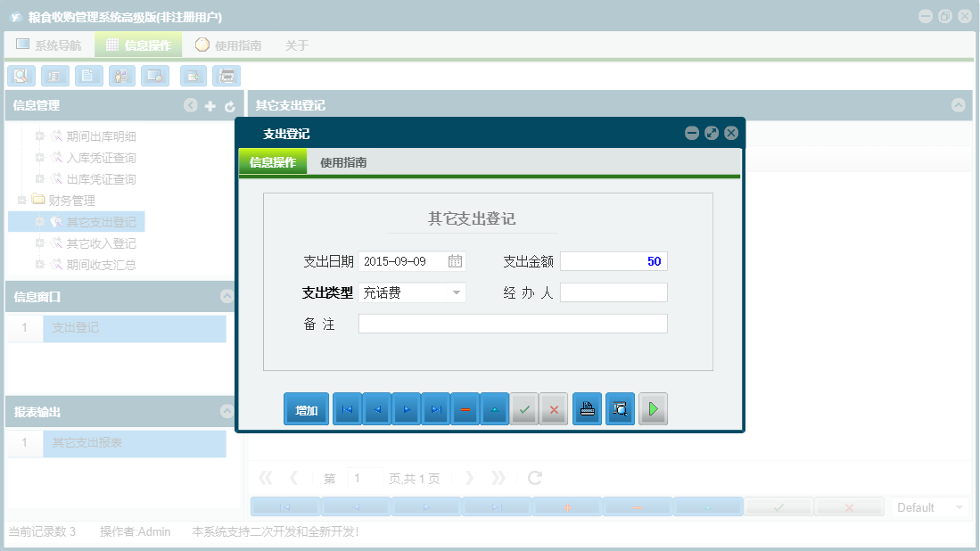
Task: Select the first record navigation icon in dialog
Action: point(347,408)
